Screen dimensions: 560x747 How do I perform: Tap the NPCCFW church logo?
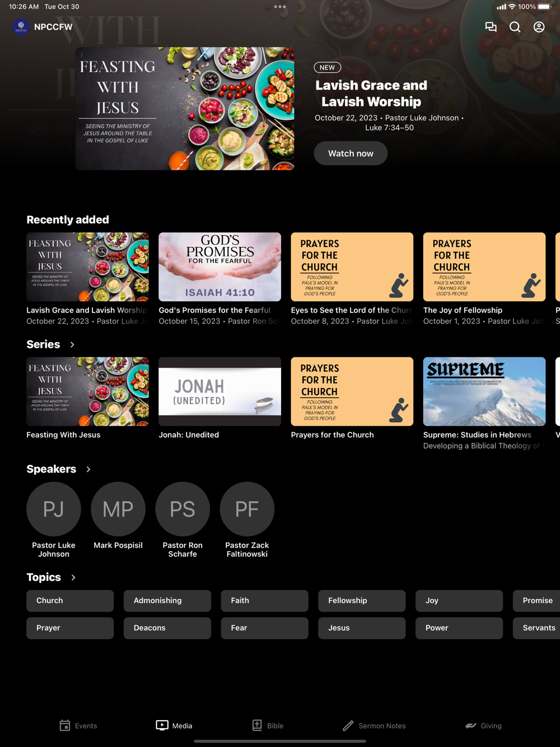(x=21, y=27)
